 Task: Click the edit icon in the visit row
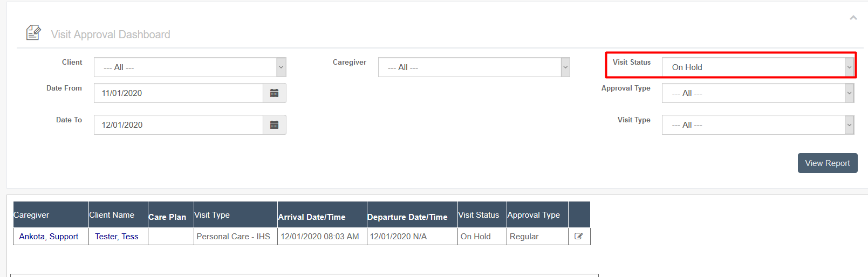point(579,236)
